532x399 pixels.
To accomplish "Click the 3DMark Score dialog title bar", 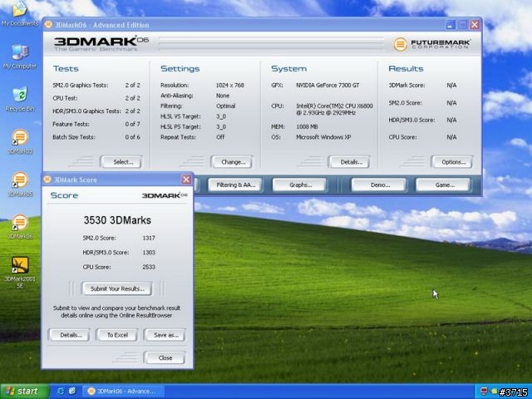I will 117,180.
